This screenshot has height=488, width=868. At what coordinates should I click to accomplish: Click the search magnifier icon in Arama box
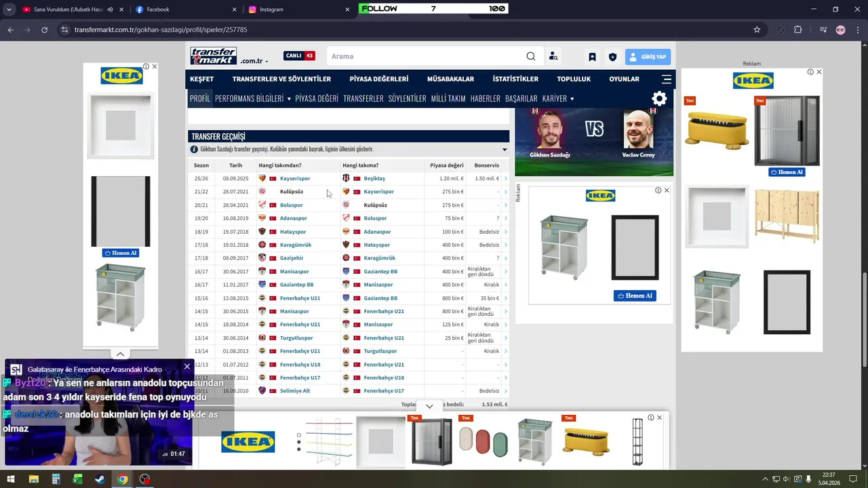[x=531, y=56]
